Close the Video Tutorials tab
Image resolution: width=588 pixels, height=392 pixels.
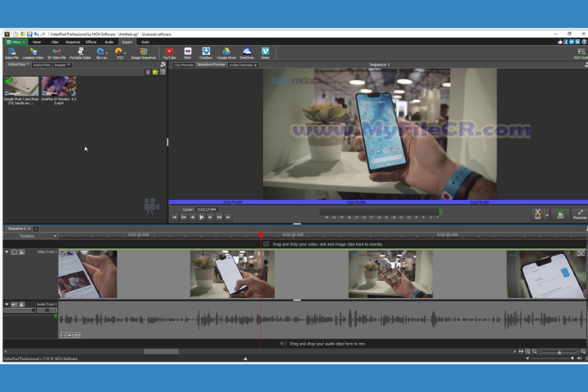(x=256, y=65)
